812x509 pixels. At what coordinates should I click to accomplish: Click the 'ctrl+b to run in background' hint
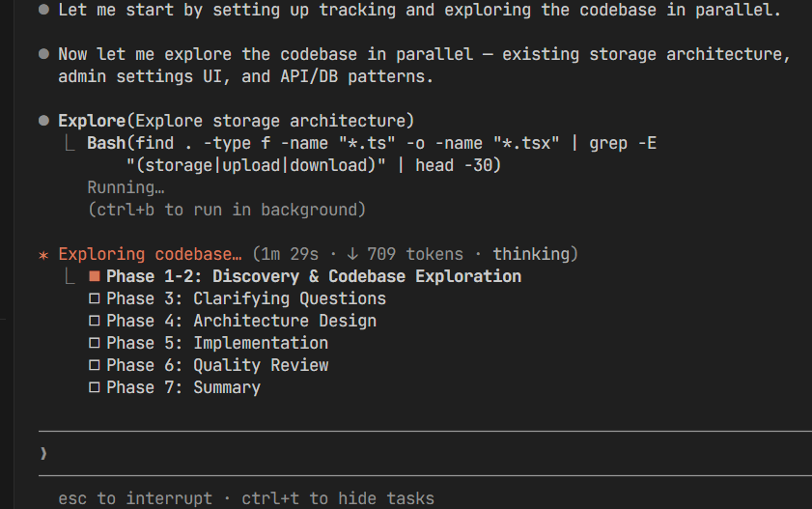tap(227, 210)
